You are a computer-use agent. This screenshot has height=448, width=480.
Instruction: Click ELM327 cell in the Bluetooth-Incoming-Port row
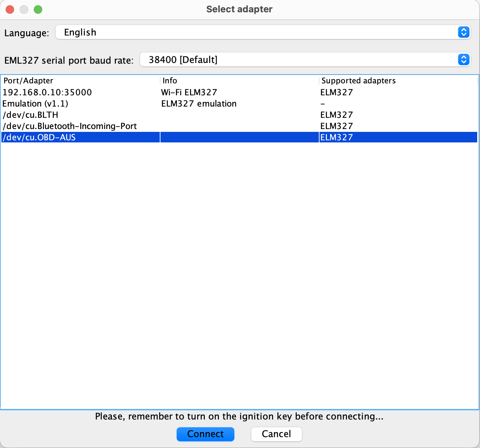tap(398, 126)
